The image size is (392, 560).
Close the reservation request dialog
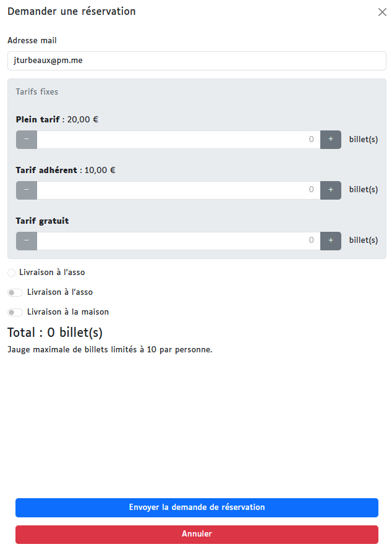[382, 12]
